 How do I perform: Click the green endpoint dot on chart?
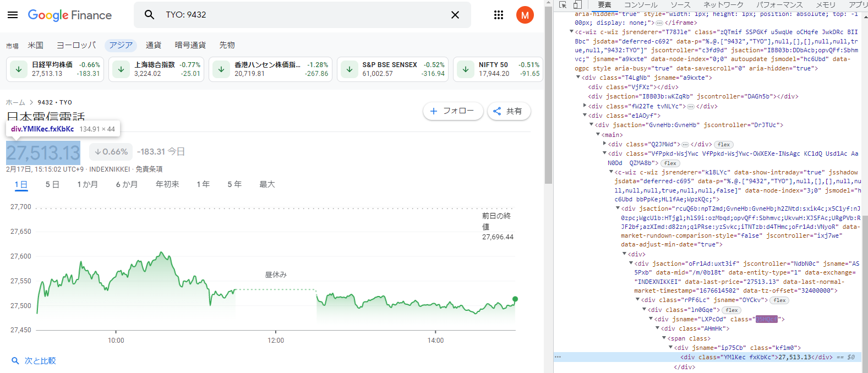pos(515,299)
